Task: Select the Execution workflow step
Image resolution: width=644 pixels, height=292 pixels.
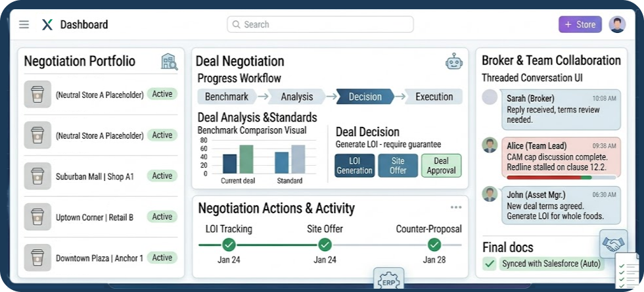Action: [x=434, y=97]
